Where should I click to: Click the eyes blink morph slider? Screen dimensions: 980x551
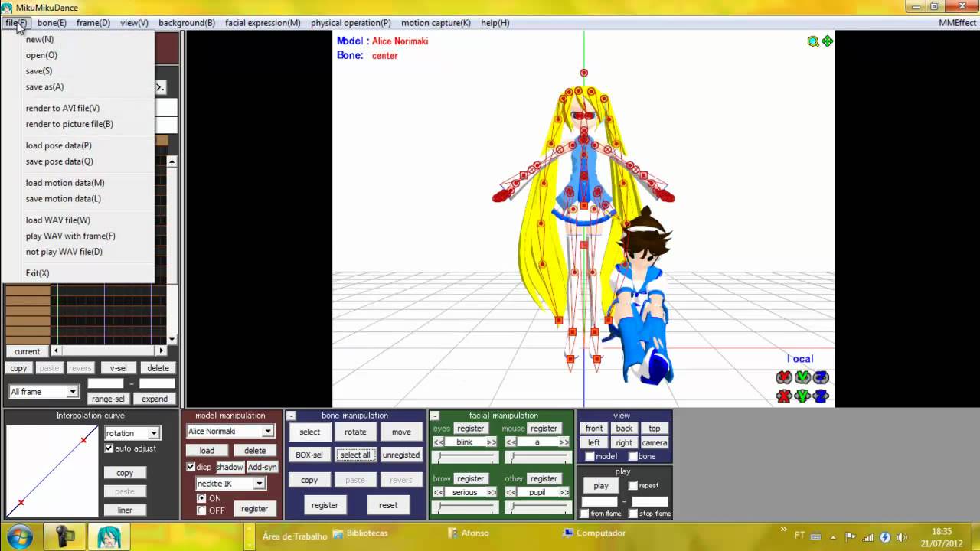pyautogui.click(x=465, y=458)
